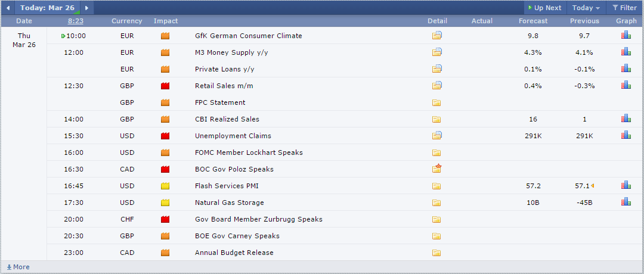Viewport: 644px width, 274px height.
Task: Click the Previous column header
Action: tap(584, 21)
